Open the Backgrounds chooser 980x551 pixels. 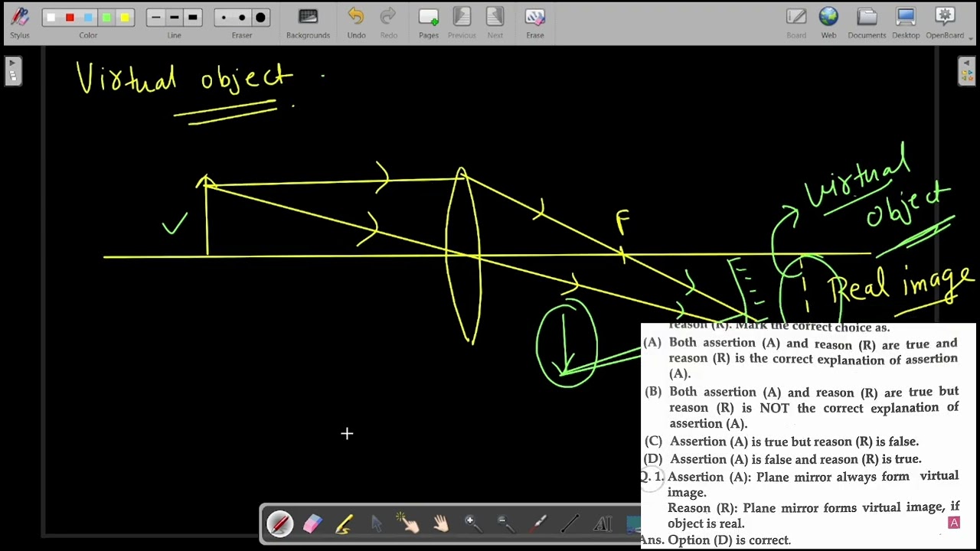pyautogui.click(x=308, y=22)
